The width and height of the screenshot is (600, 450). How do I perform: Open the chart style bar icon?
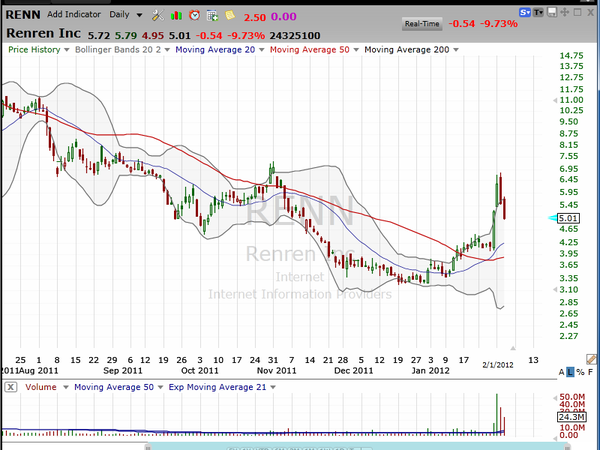(176, 15)
